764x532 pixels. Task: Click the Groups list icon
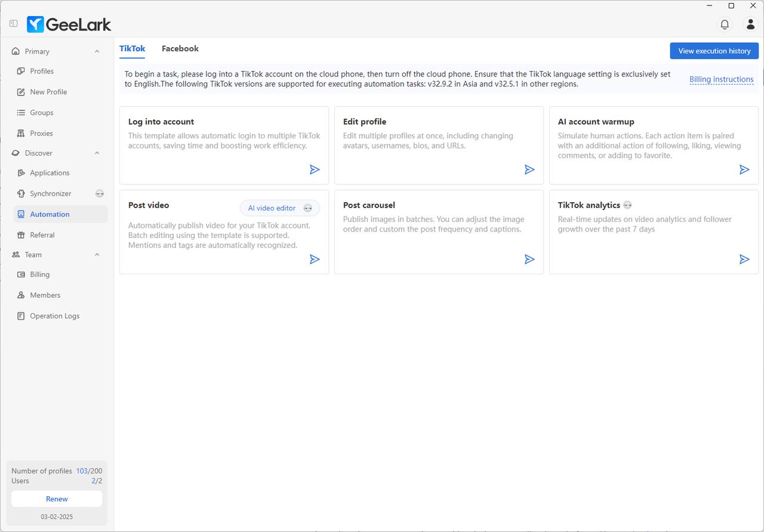point(21,113)
